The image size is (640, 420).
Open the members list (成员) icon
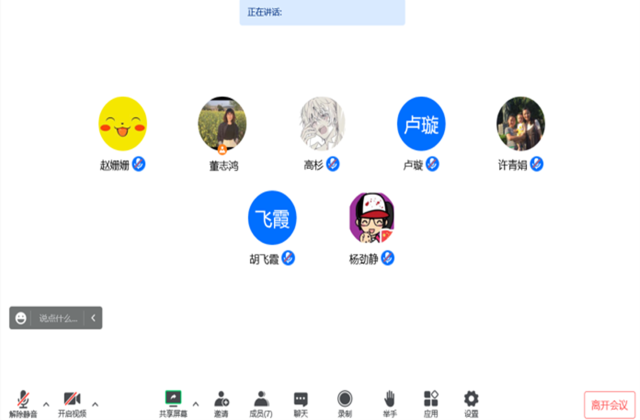[x=261, y=399]
